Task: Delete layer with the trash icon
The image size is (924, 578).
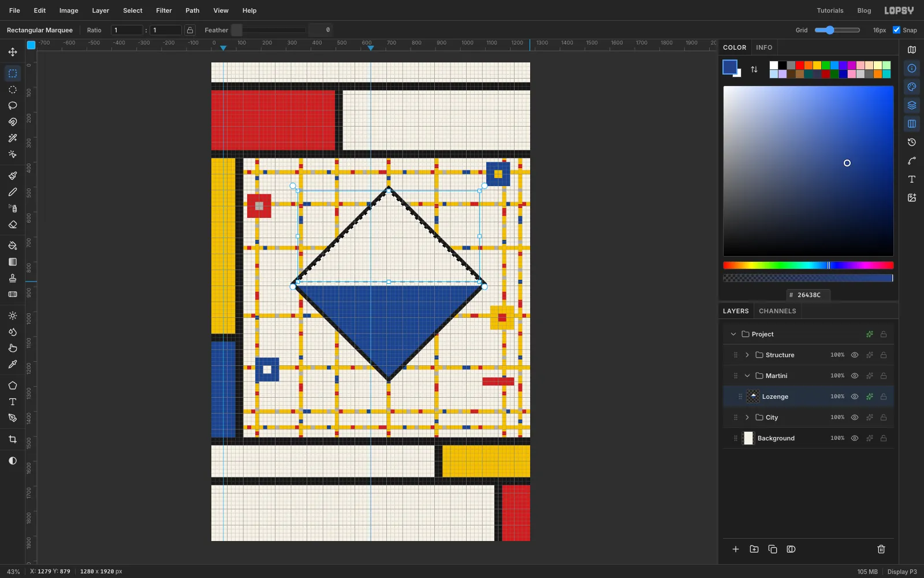Action: click(x=881, y=549)
